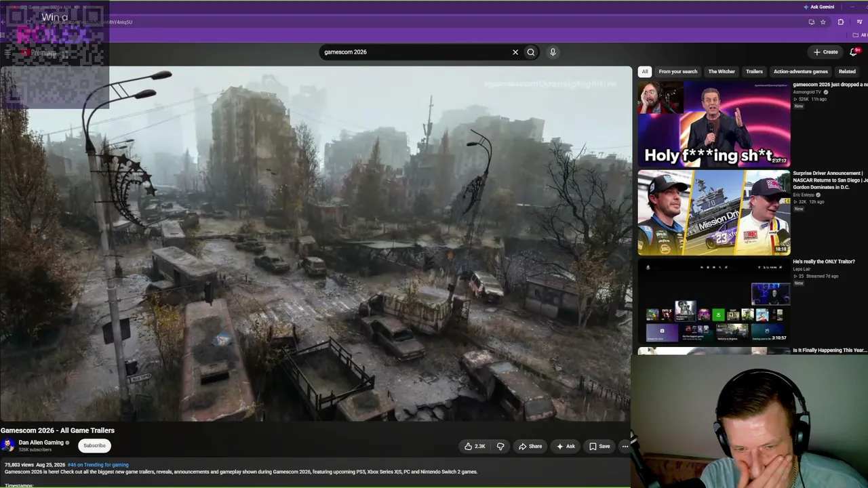This screenshot has width=868, height=488.
Task: Click the install app icon in address bar
Action: point(812,22)
